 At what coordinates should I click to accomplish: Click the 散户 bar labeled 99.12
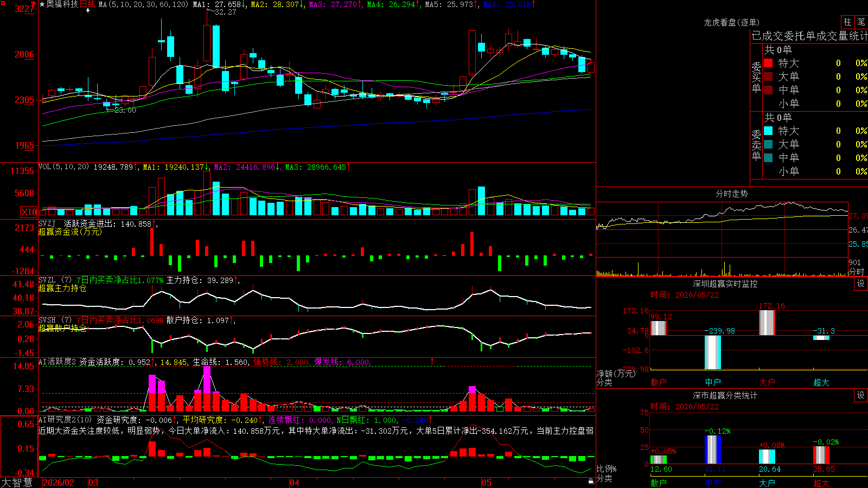(659, 328)
